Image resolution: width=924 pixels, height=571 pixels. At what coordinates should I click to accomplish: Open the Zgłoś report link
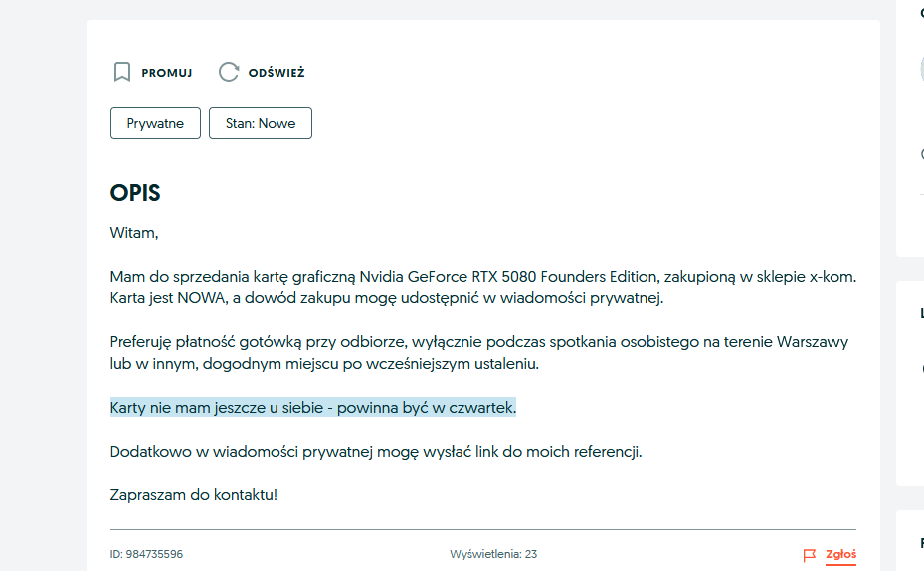(x=840, y=555)
